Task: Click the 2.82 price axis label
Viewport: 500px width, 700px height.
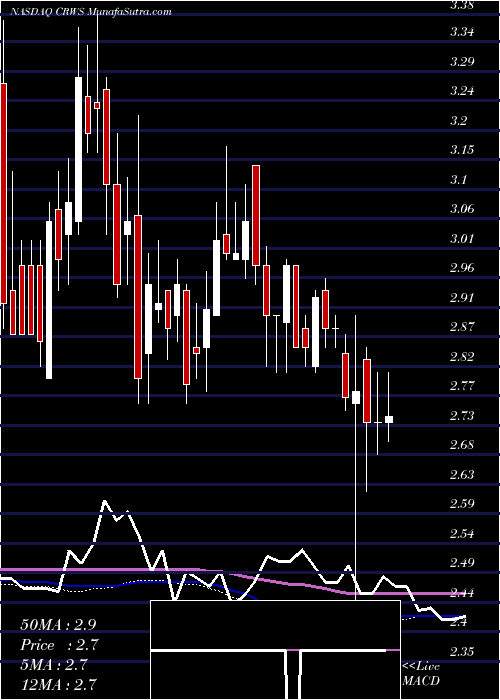Action: point(462,356)
